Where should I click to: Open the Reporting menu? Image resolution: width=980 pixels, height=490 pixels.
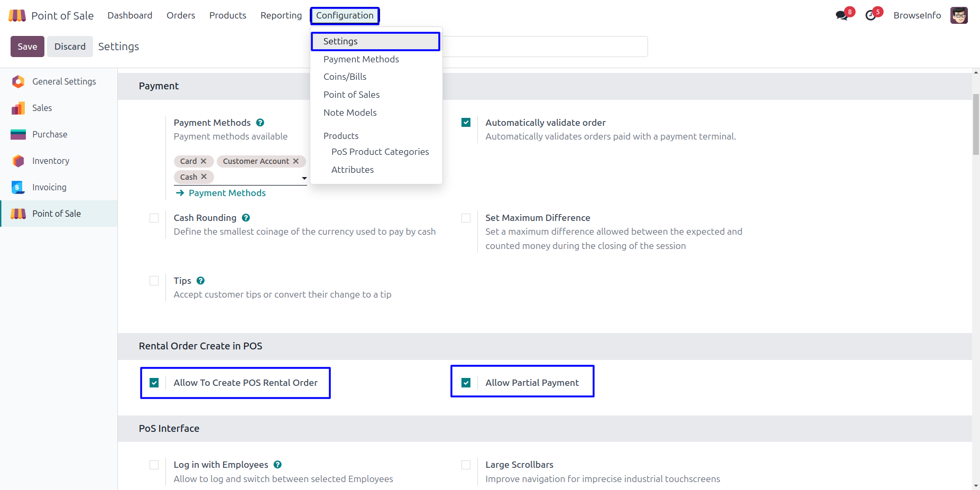point(281,15)
